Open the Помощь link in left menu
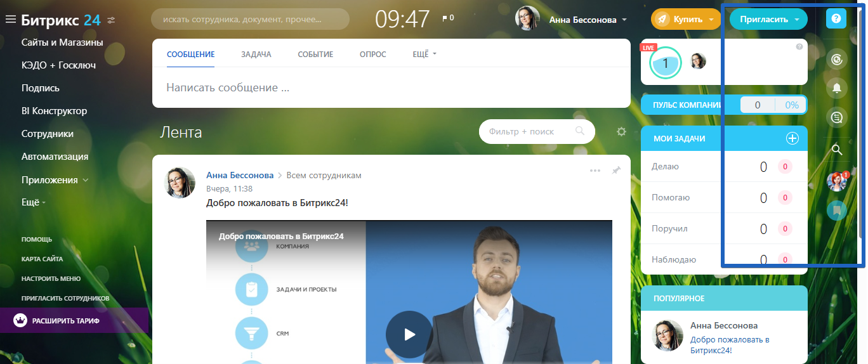Screen dimensions: 868x364 click(x=37, y=240)
